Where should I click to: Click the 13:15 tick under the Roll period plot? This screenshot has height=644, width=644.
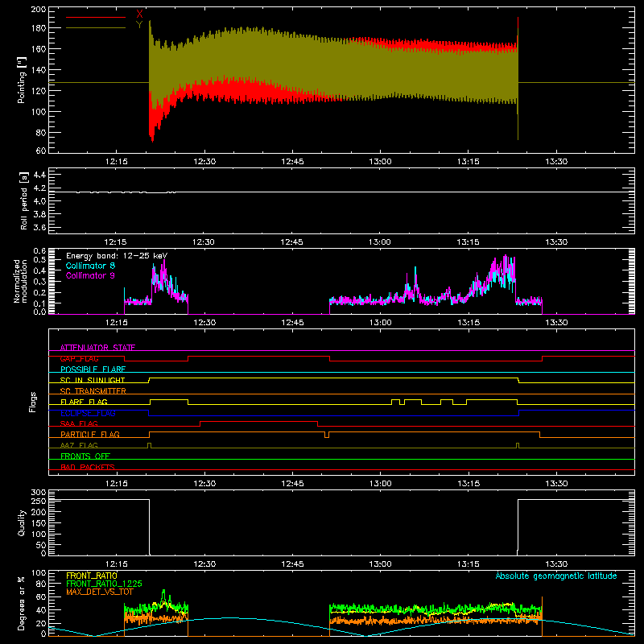click(x=469, y=242)
